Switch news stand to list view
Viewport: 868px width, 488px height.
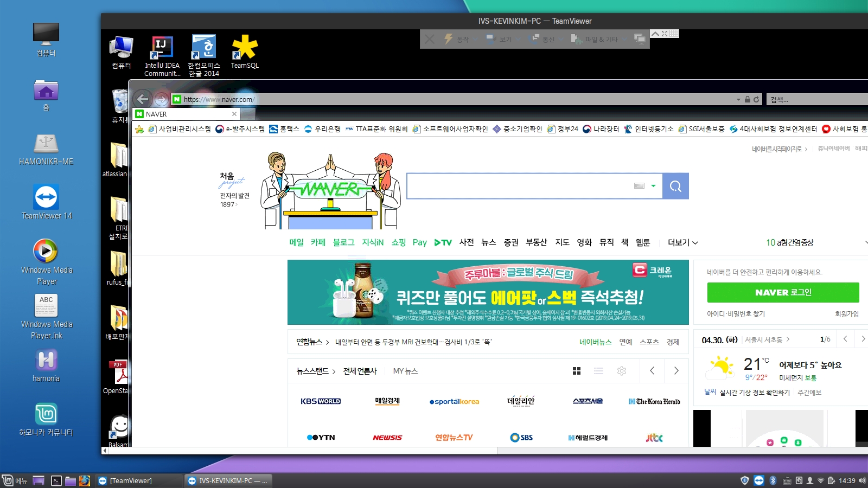pyautogui.click(x=598, y=371)
